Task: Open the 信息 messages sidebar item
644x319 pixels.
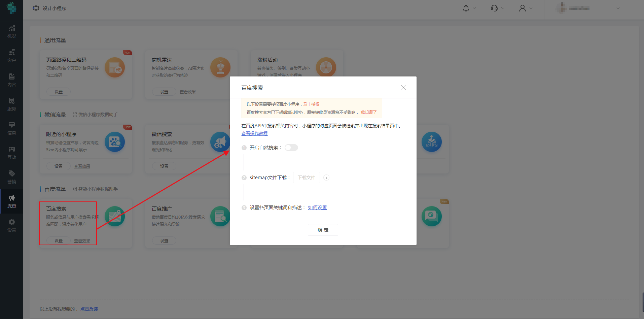Action: (11, 129)
